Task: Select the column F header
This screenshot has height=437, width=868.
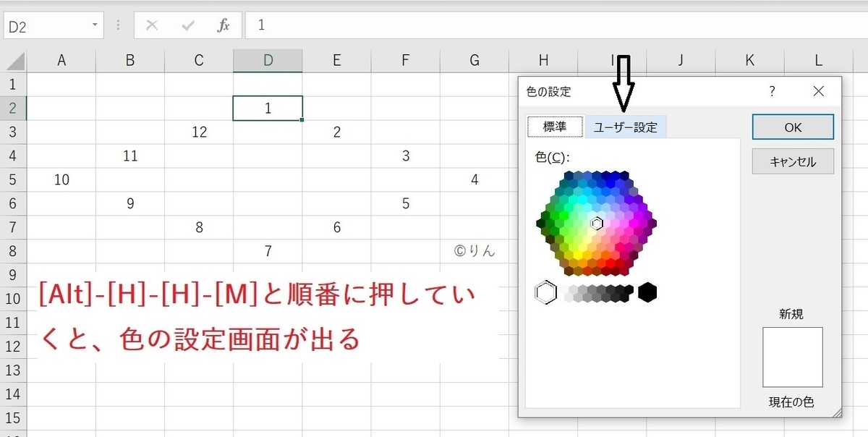Action: [x=405, y=60]
